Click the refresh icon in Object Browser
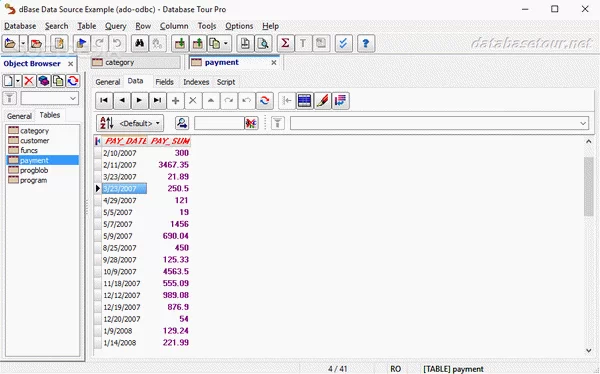600x374 pixels. [x=73, y=81]
